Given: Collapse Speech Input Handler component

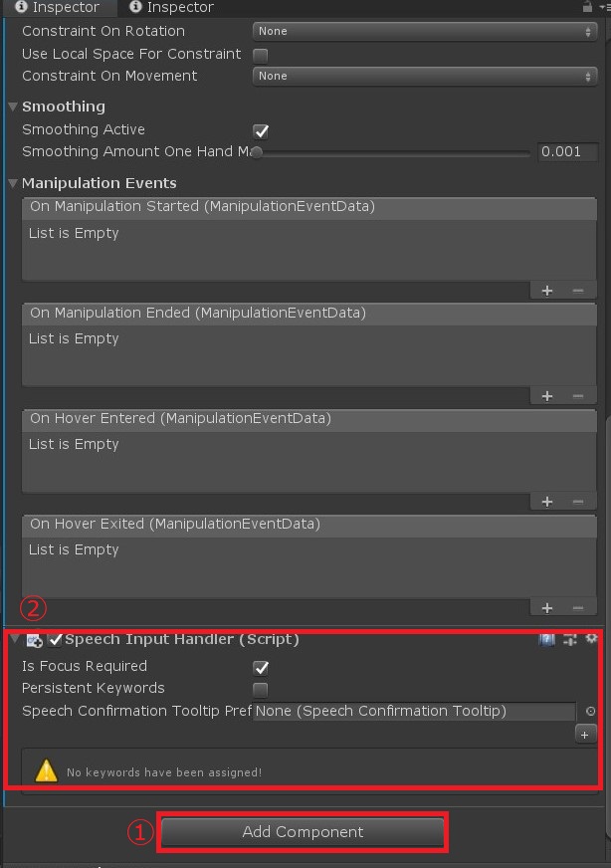Looking at the screenshot, I should (x=15, y=639).
